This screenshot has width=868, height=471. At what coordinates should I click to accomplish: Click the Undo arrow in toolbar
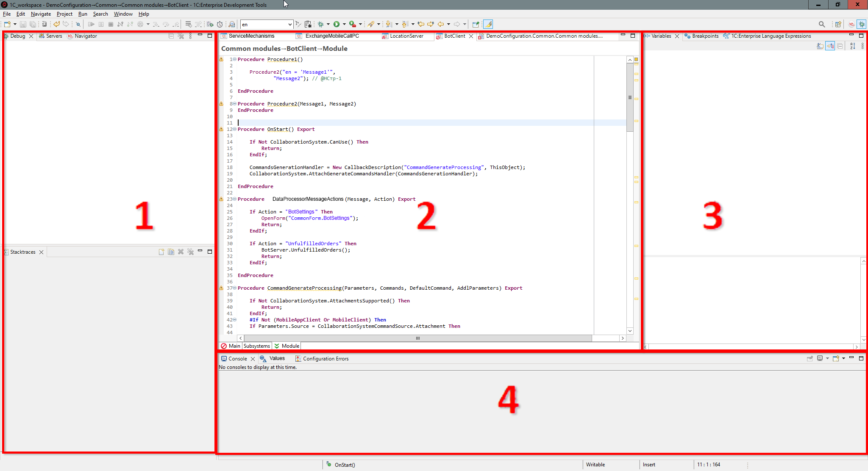[56, 24]
